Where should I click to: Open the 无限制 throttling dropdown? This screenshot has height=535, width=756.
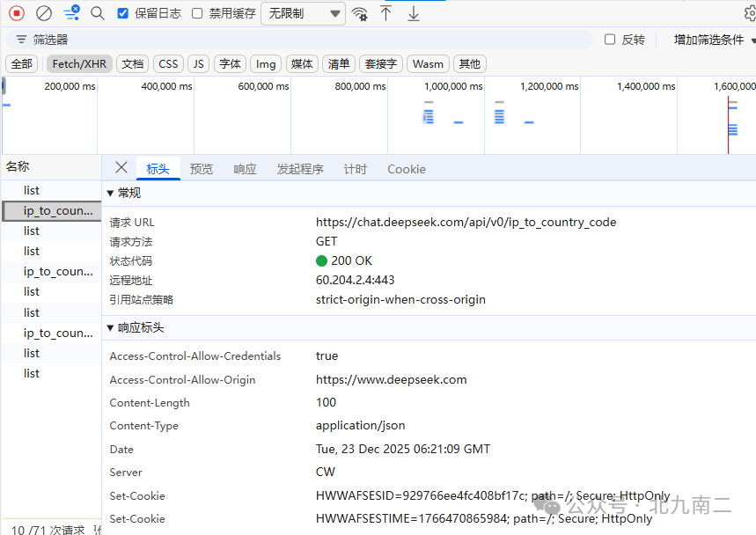[x=303, y=13]
